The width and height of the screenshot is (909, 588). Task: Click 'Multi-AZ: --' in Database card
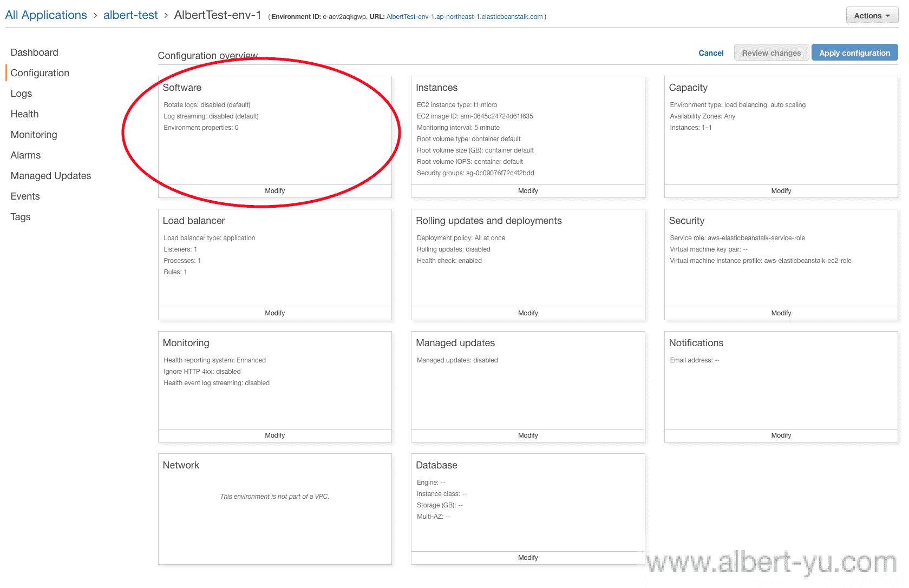pos(433,517)
